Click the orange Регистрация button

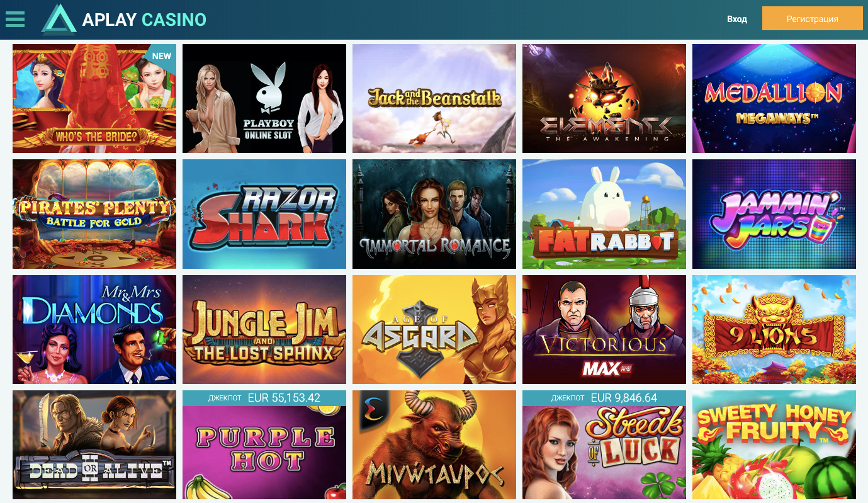[x=812, y=18]
